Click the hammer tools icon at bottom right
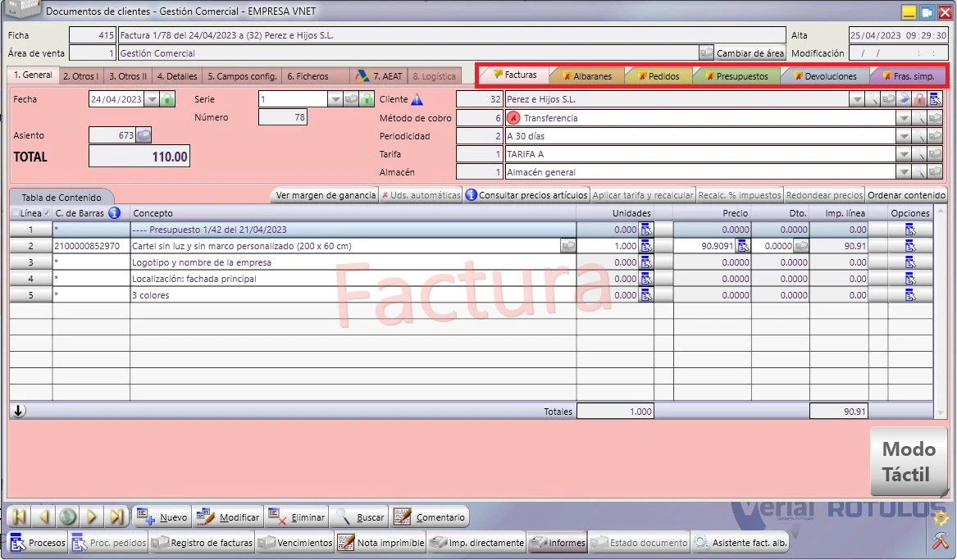This screenshot has height=560, width=957. [941, 540]
